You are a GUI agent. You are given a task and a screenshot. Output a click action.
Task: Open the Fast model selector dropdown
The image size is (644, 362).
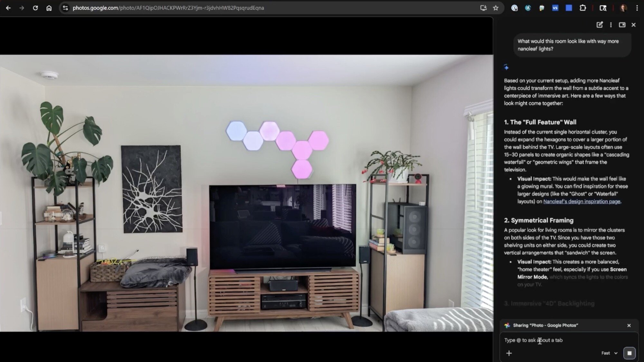(x=609, y=353)
